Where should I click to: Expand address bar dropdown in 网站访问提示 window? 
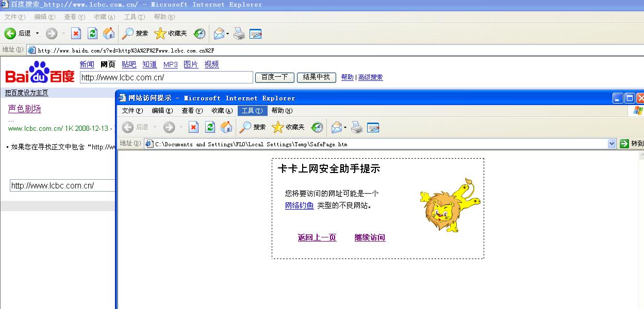tap(612, 144)
